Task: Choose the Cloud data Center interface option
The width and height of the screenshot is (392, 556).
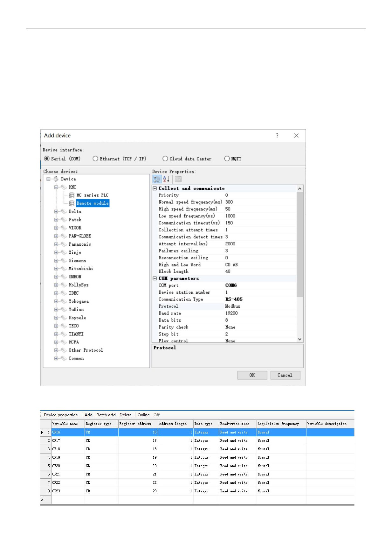Action: [165, 158]
